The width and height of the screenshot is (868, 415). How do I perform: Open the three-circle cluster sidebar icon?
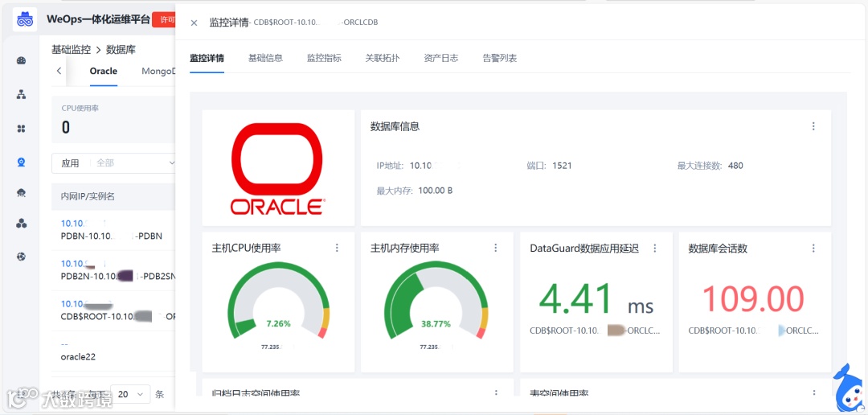point(22,224)
